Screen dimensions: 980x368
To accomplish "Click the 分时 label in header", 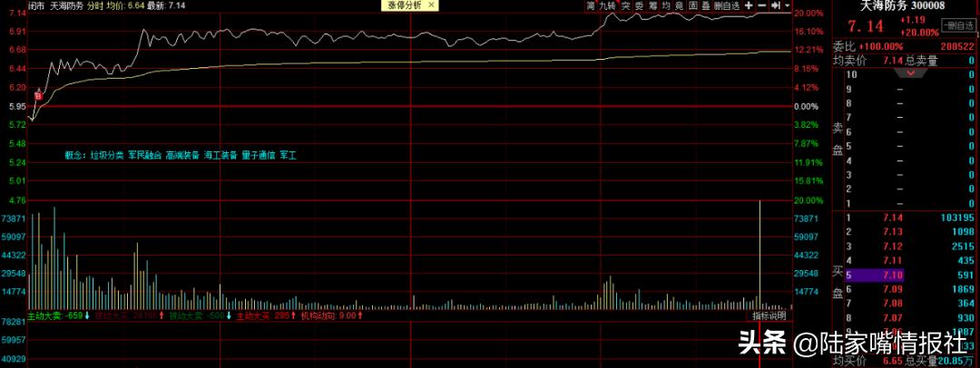I will 95,5.
